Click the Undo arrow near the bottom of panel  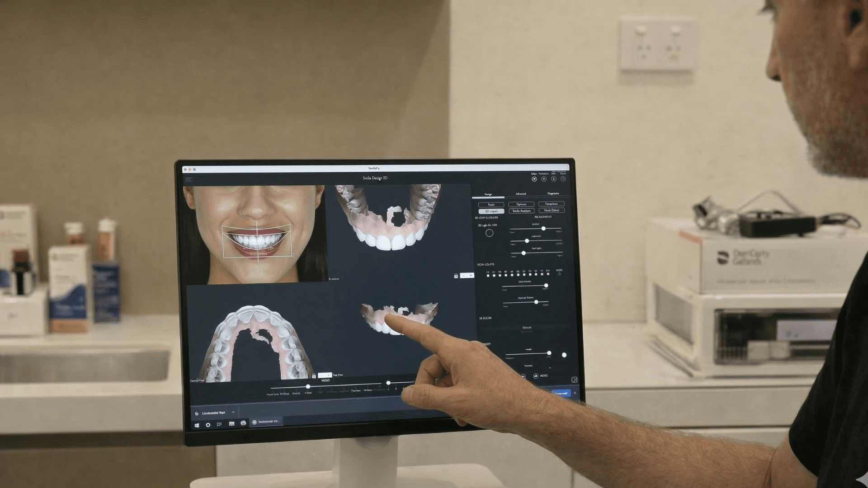pos(523,377)
